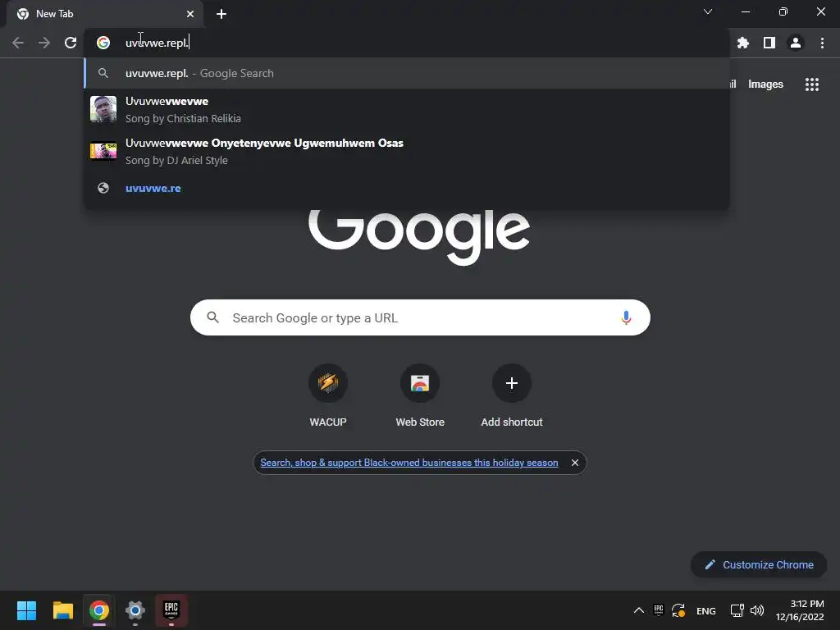Open the Web Store shortcut icon
840x630 pixels.
coord(420,383)
